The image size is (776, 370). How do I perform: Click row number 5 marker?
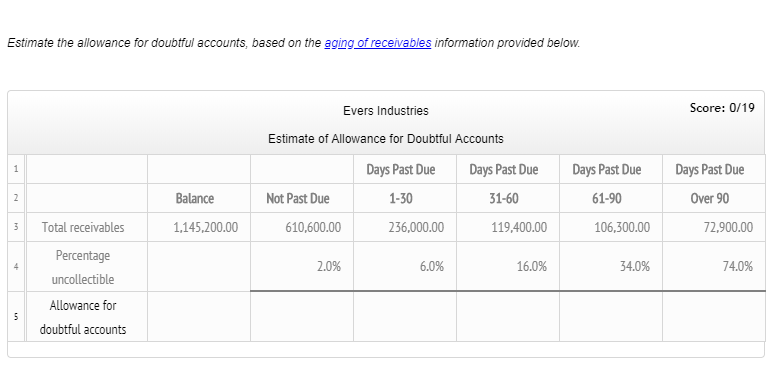click(16, 317)
